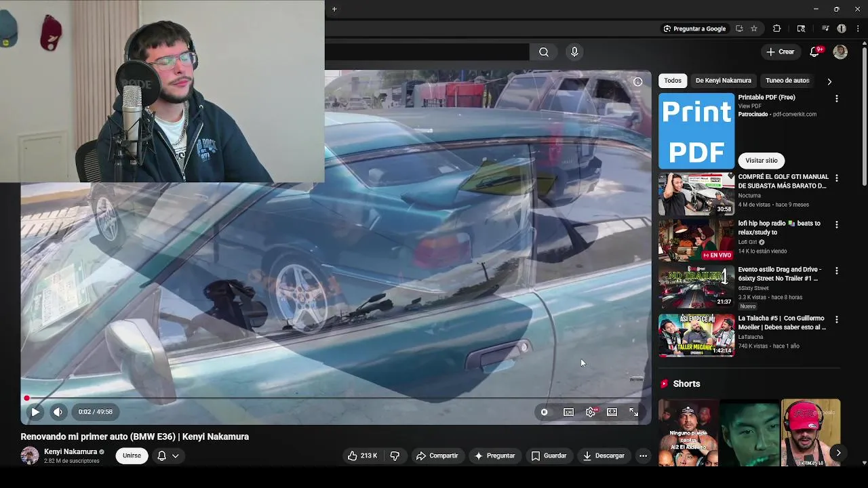Open the Crear menu
This screenshot has height=488, width=868.
pos(780,52)
